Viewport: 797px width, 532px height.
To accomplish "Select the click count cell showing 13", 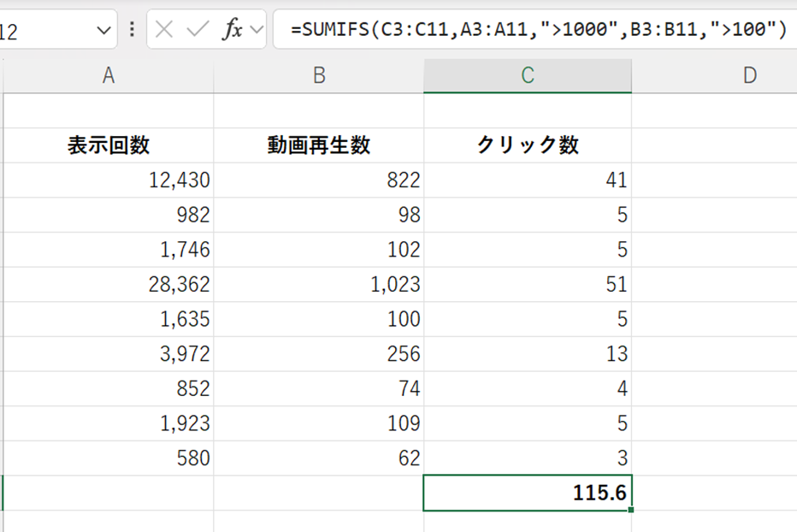I will pyautogui.click(x=528, y=354).
